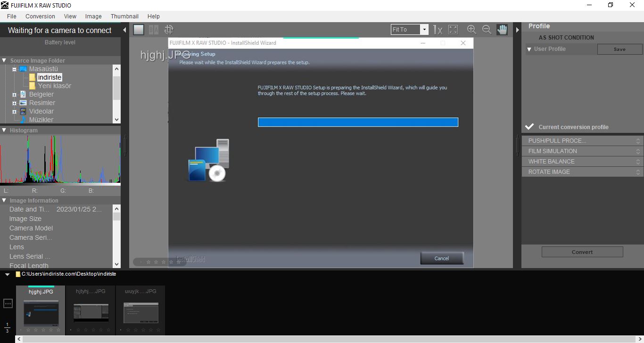
Task: Click the Videolar videos folder icon
Action: pyautogui.click(x=23, y=111)
